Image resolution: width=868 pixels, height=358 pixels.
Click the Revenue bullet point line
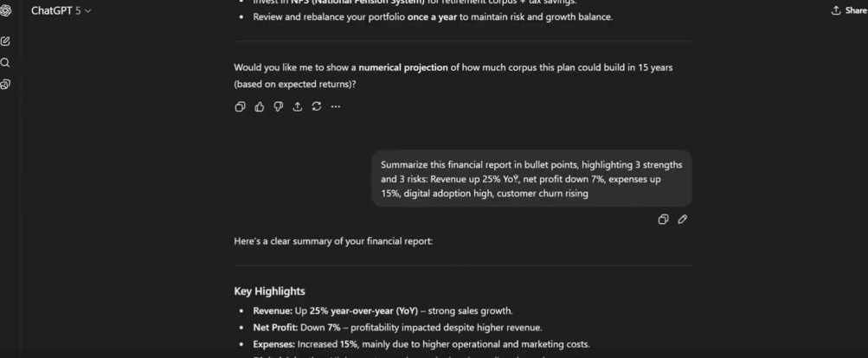point(383,311)
